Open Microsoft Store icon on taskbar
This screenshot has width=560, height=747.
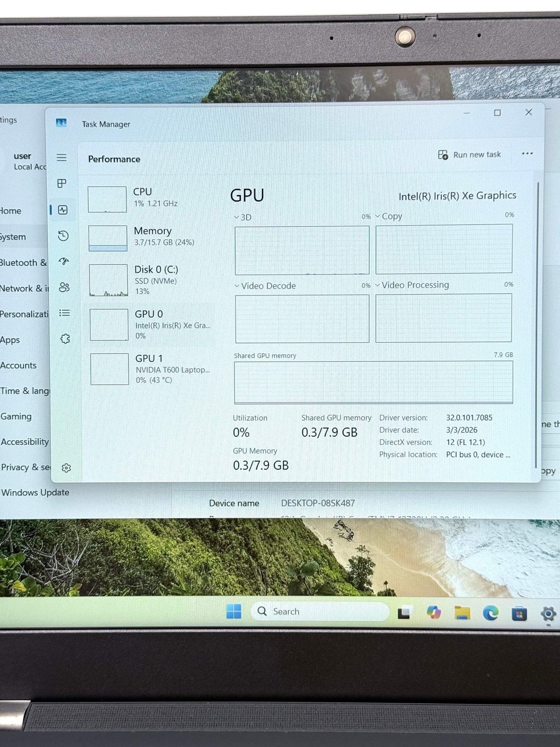point(519,613)
